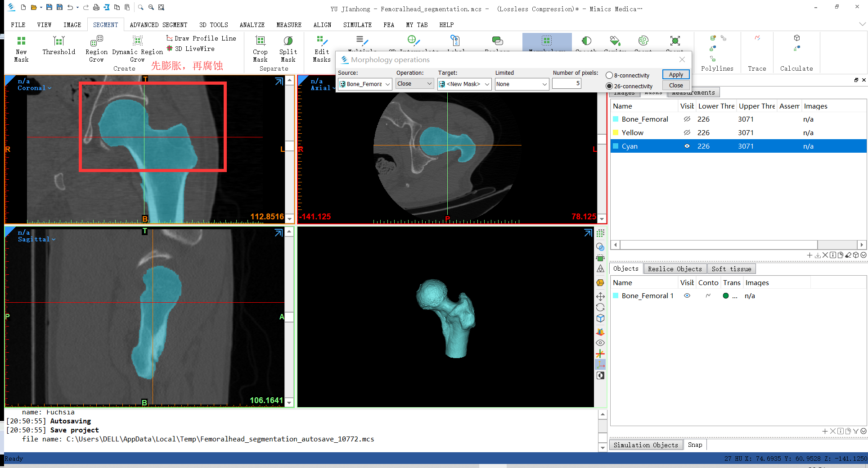Open the Limited dropdown showing None

(522, 84)
